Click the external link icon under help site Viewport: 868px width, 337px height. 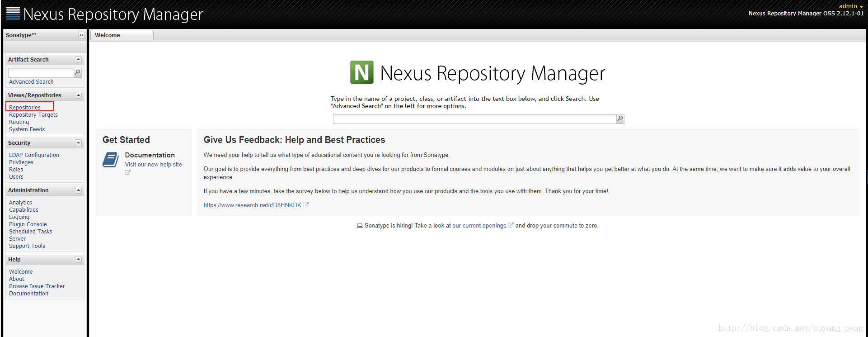pos(128,172)
